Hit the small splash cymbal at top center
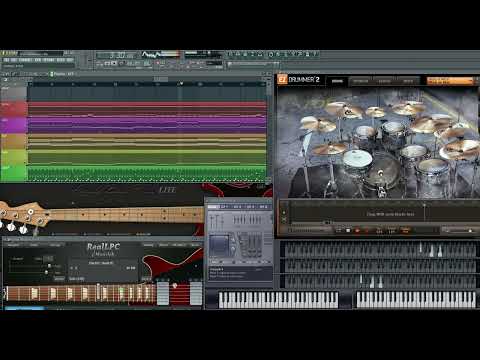This screenshot has width=480, height=360. pos(376,112)
